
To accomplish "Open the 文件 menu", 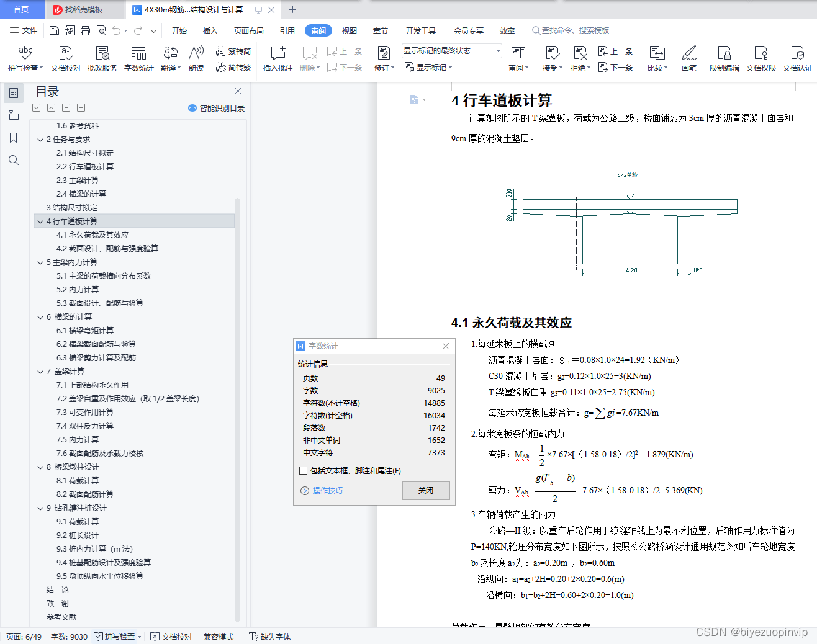I will point(24,30).
